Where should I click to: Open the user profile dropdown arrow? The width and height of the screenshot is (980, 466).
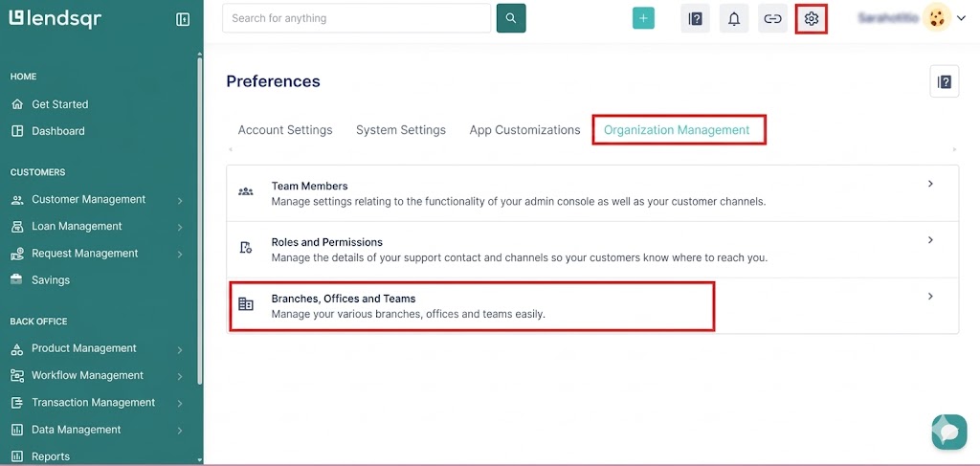pyautogui.click(x=961, y=18)
